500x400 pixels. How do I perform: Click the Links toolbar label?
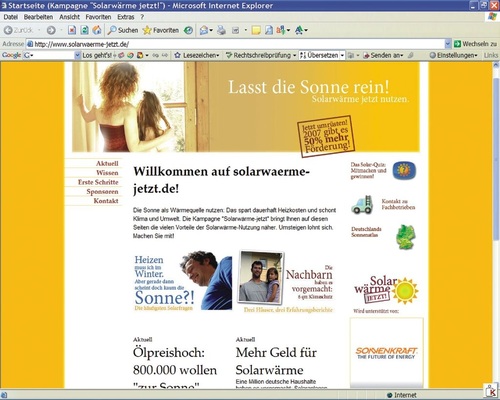pos(491,55)
